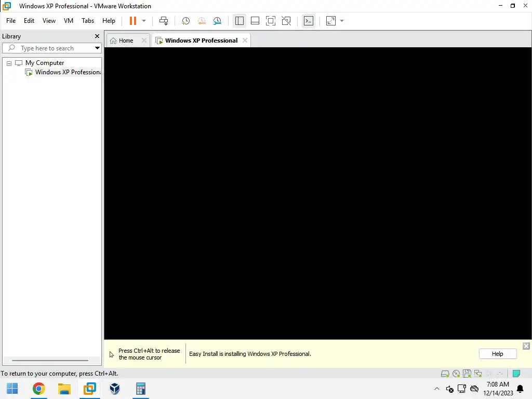Select My Computer in the library
The width and height of the screenshot is (532, 399).
point(45,63)
